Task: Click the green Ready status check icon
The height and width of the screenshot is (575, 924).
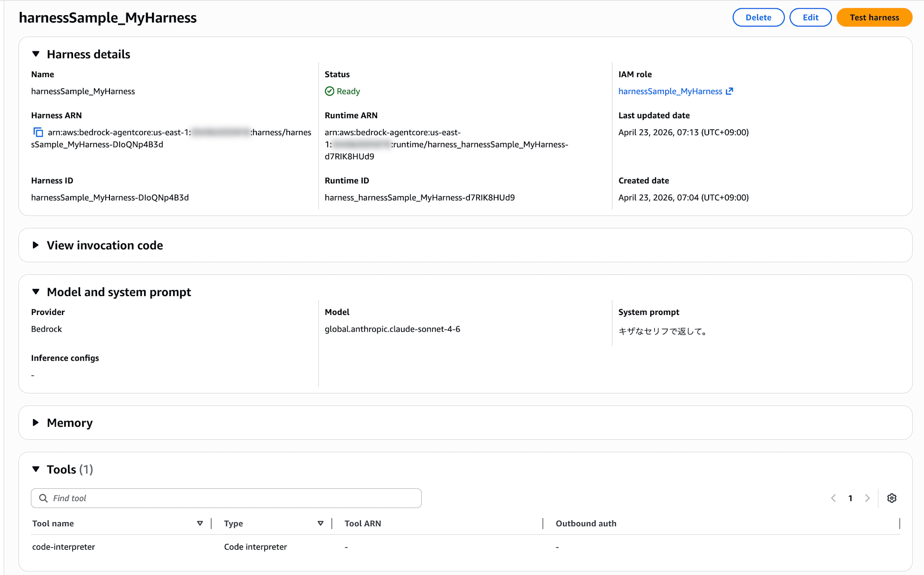Action: (329, 91)
